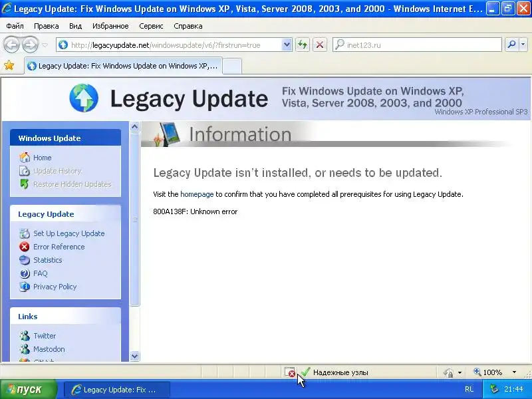Click the sidebar scrollbar thumb

(x=135, y=219)
